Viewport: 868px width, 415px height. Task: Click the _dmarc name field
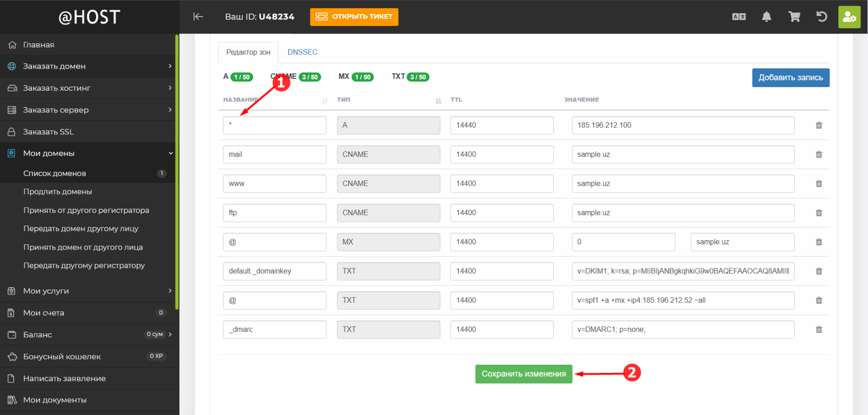(x=275, y=329)
